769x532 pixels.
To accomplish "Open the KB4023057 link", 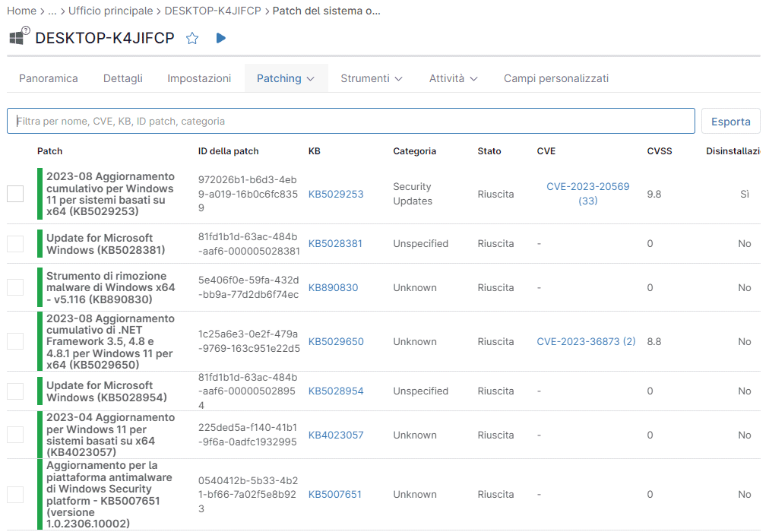I will pyautogui.click(x=336, y=435).
